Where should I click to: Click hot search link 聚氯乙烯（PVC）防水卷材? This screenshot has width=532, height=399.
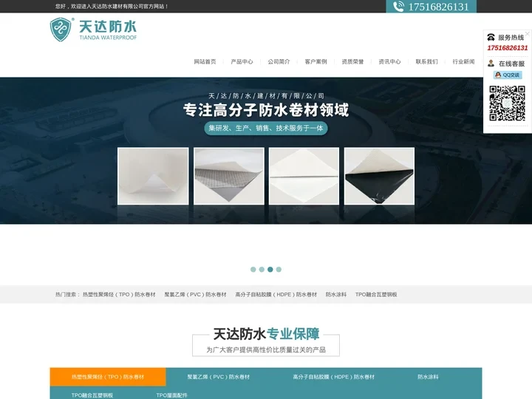point(195,295)
